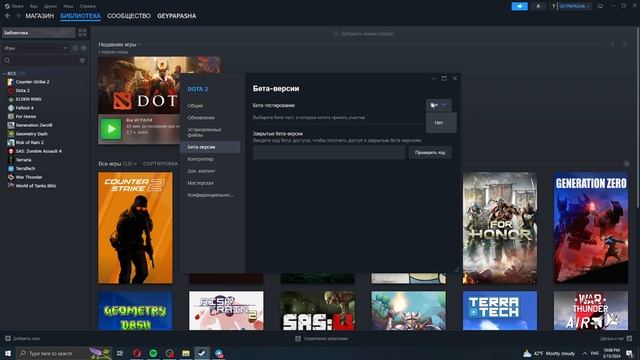The image size is (640, 360).
Task: Open the СООБЩЕСТВО community tab
Action: click(129, 16)
